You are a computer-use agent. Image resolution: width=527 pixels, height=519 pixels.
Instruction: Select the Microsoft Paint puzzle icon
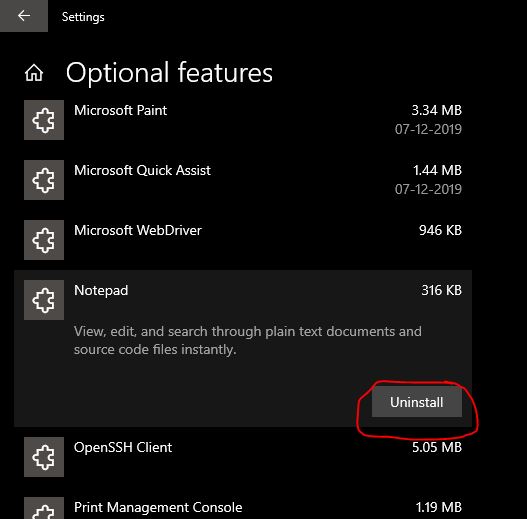[44, 120]
